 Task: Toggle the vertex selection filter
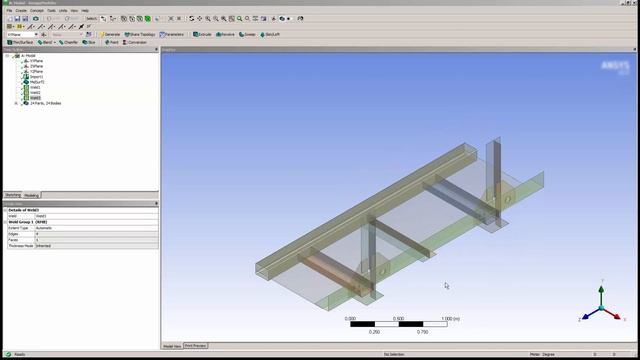pyautogui.click(x=124, y=19)
